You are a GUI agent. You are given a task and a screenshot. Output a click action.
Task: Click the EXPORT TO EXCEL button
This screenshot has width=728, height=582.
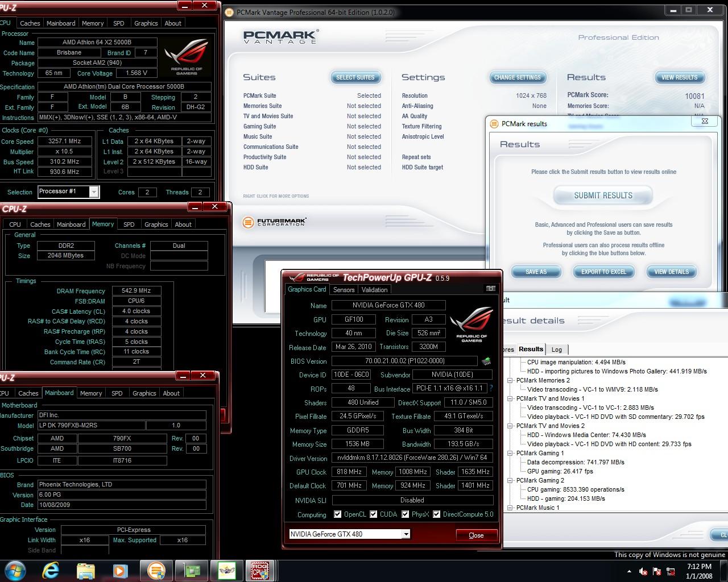[x=603, y=272]
